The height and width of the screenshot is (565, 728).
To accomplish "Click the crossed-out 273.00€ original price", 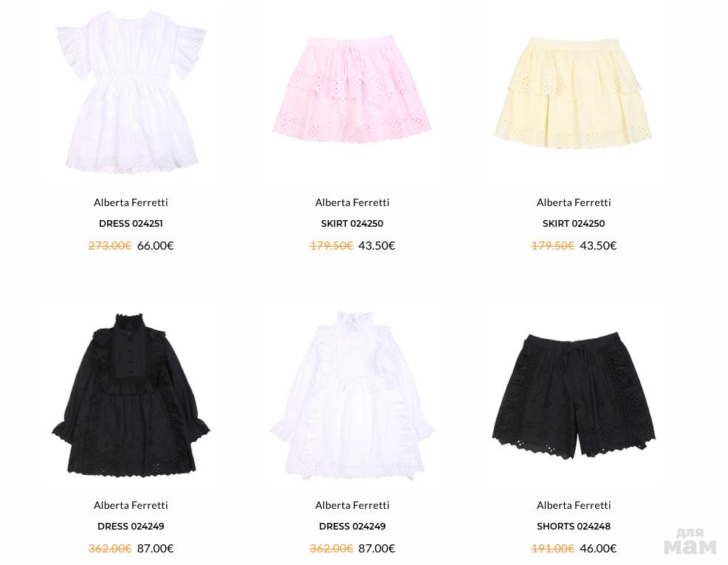I will point(110,246).
